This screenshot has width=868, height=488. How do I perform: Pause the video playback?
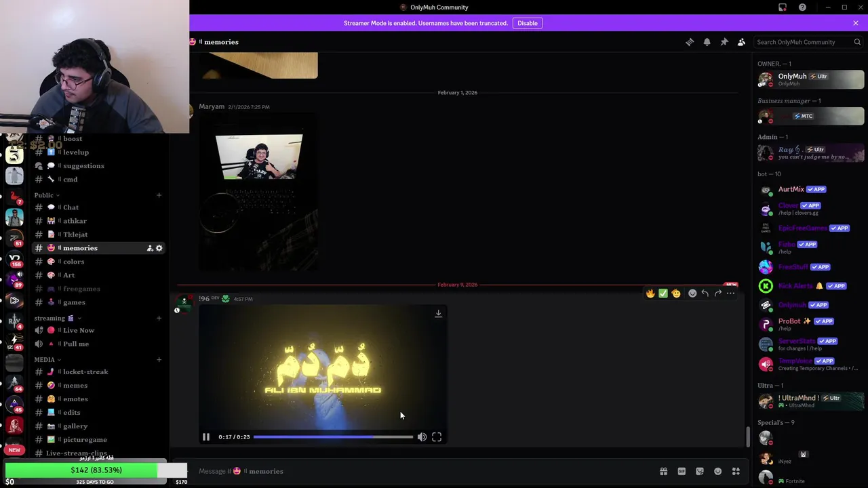point(206,437)
